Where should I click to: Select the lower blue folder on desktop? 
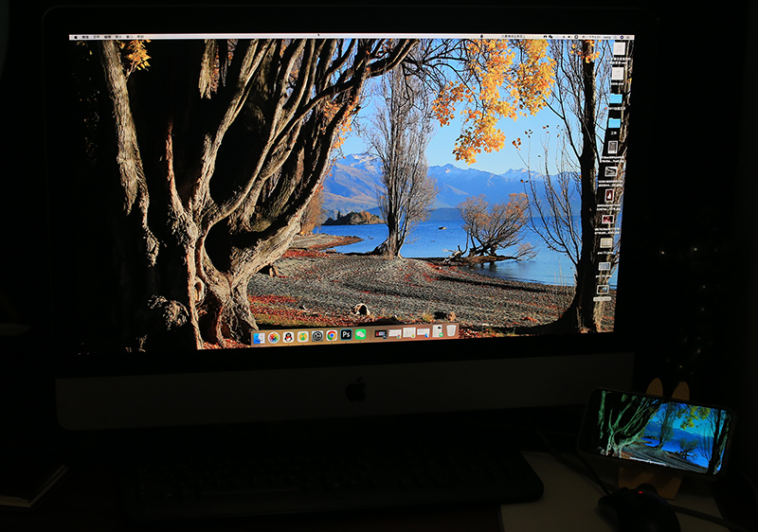click(x=614, y=123)
